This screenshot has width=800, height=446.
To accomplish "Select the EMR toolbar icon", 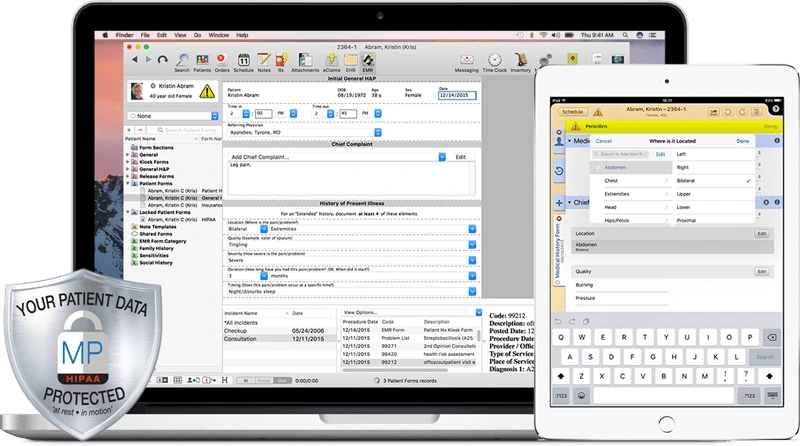I will 368,61.
